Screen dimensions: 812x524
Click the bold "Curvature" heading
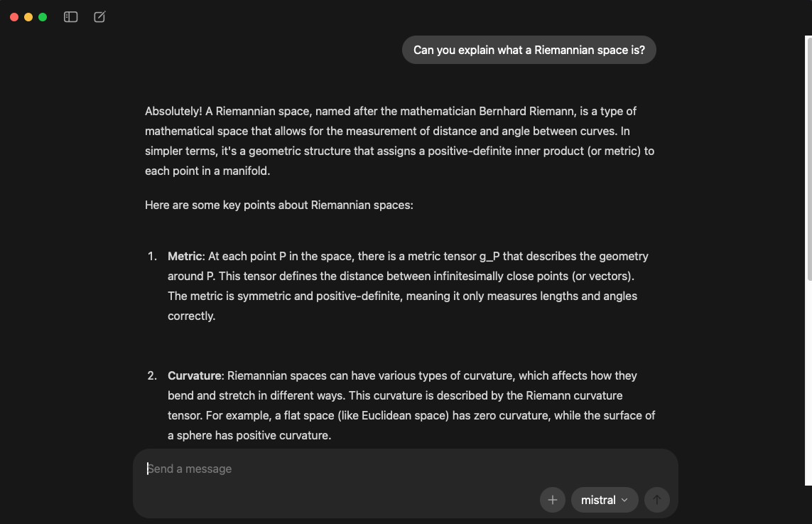coord(195,375)
